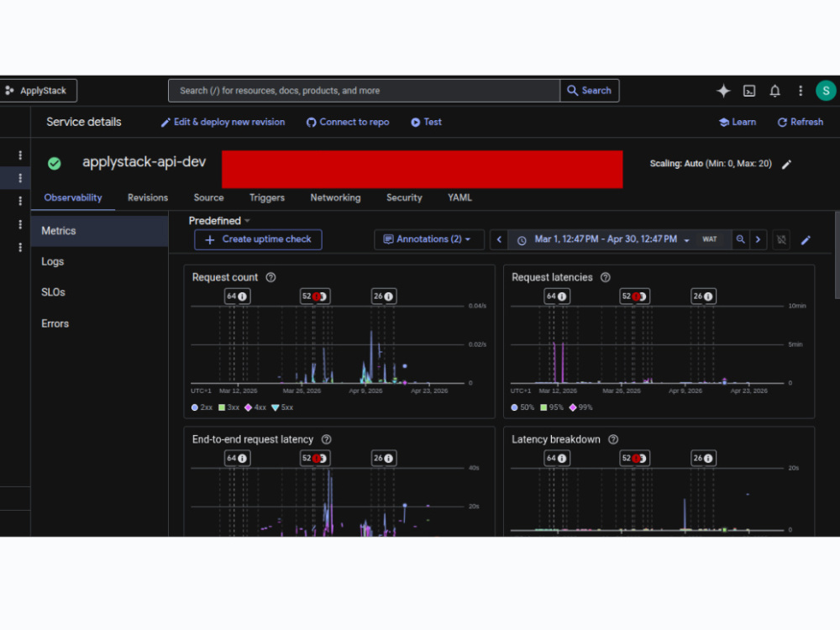840x630 pixels.
Task: Select Metrics in the observability side menu
Action: 100,231
